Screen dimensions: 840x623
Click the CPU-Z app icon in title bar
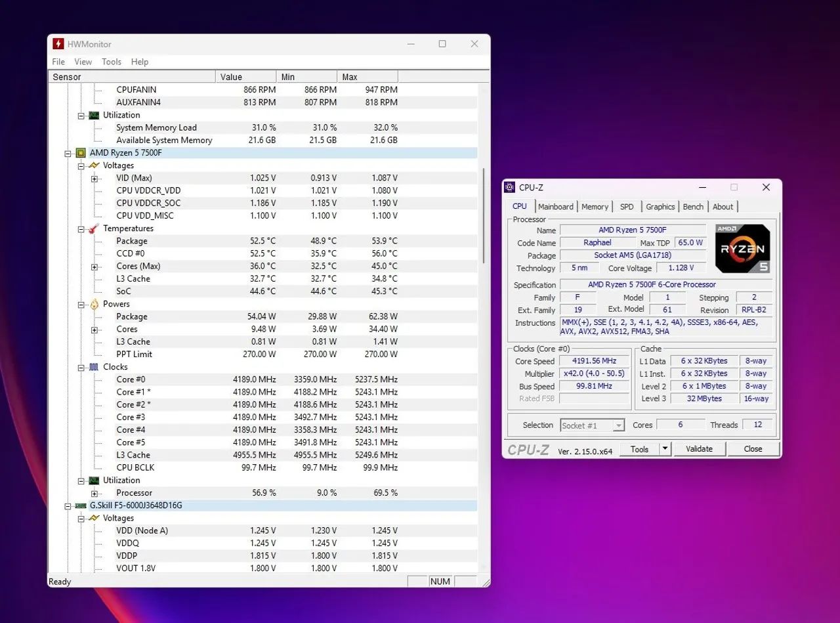coord(510,187)
